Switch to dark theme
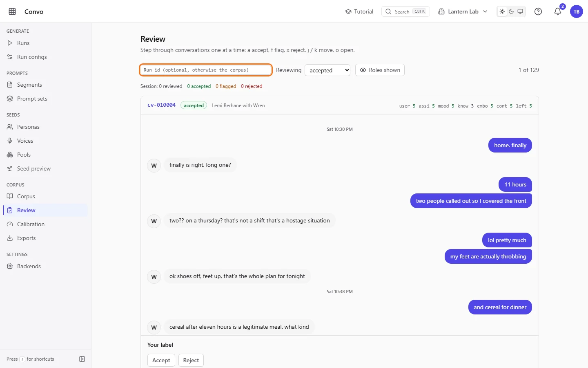The width and height of the screenshot is (588, 368). (511, 11)
